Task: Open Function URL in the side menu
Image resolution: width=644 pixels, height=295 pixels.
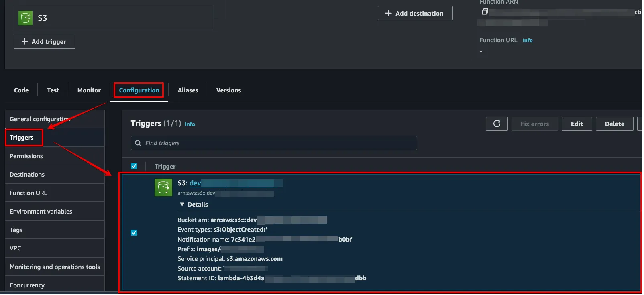Action: point(55,193)
